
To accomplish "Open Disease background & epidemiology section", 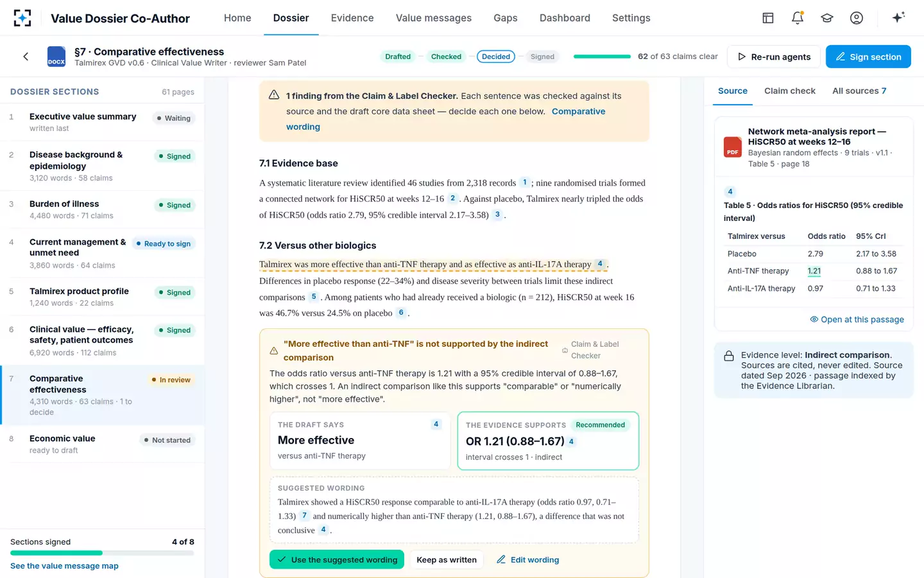I will [102, 166].
